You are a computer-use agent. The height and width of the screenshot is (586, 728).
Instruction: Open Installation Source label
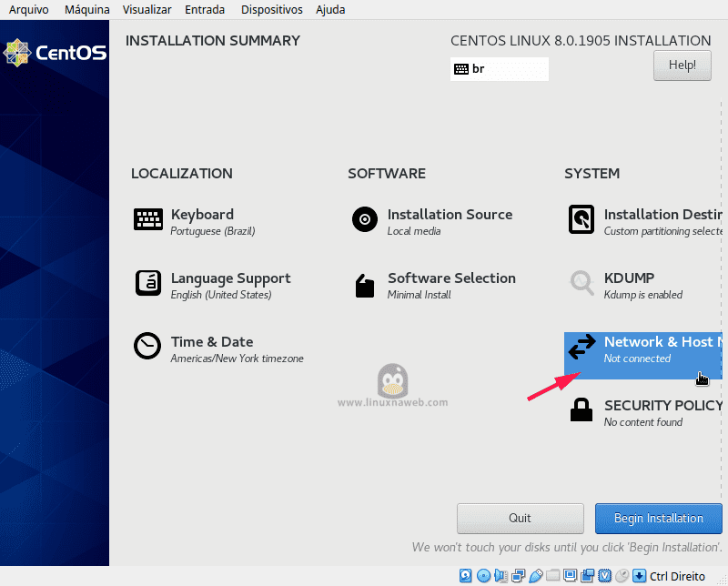450,214
